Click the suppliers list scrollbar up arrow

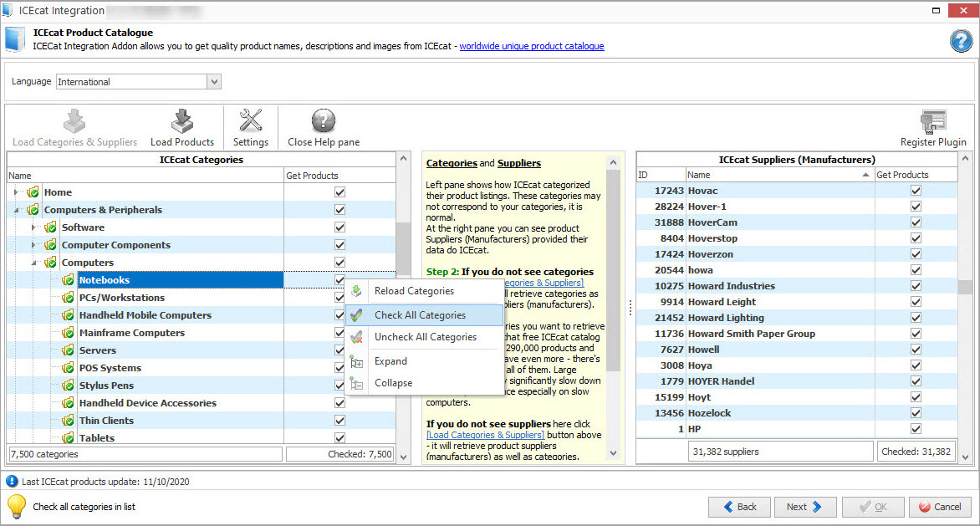[x=965, y=159]
